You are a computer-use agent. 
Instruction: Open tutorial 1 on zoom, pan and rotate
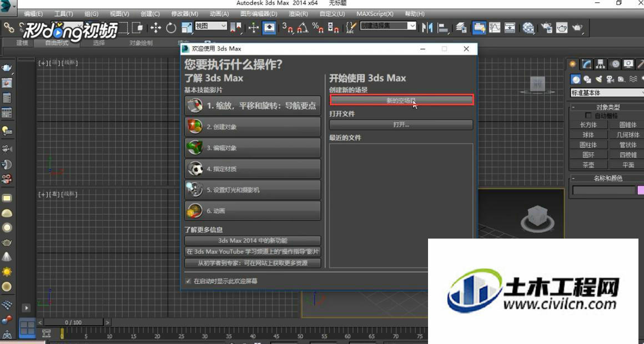click(x=253, y=105)
